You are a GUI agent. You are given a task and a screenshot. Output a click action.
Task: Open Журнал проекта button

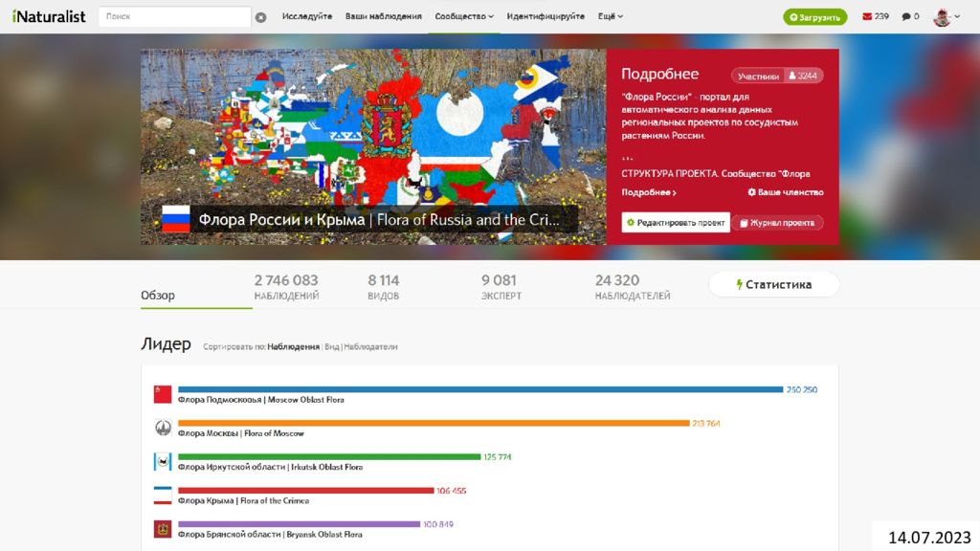click(777, 222)
